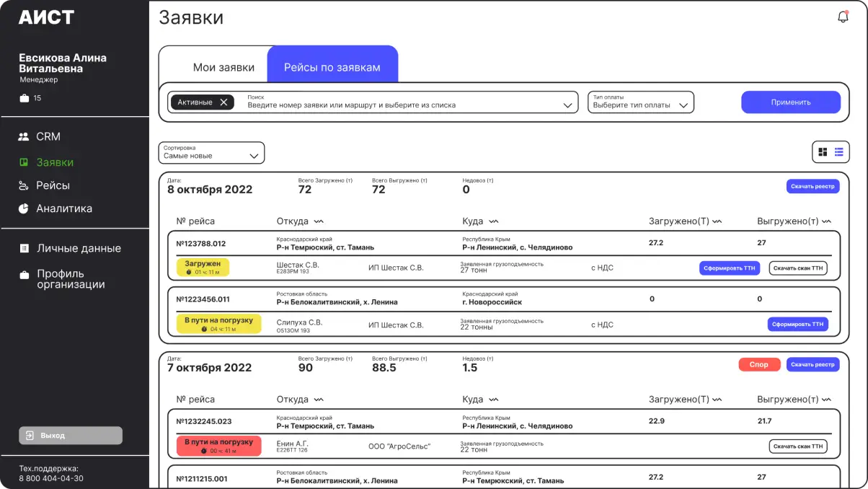
Task: Remove the Активные filter chip
Action: click(223, 102)
